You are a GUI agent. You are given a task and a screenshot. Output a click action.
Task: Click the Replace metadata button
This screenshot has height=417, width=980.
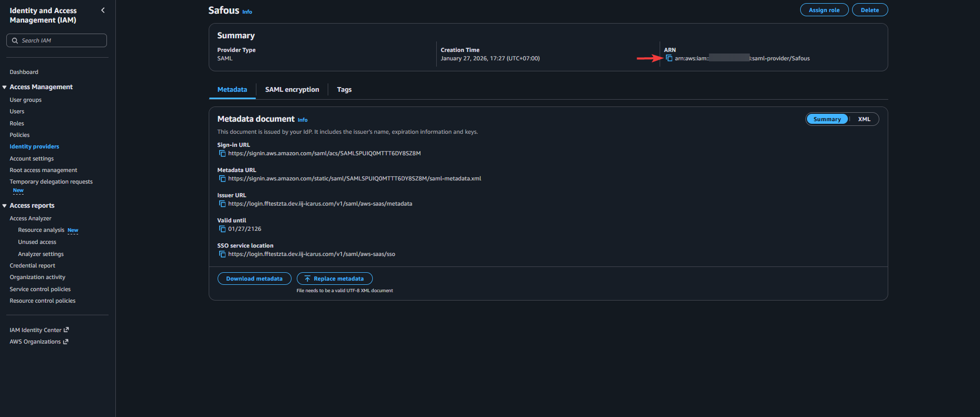coord(335,279)
